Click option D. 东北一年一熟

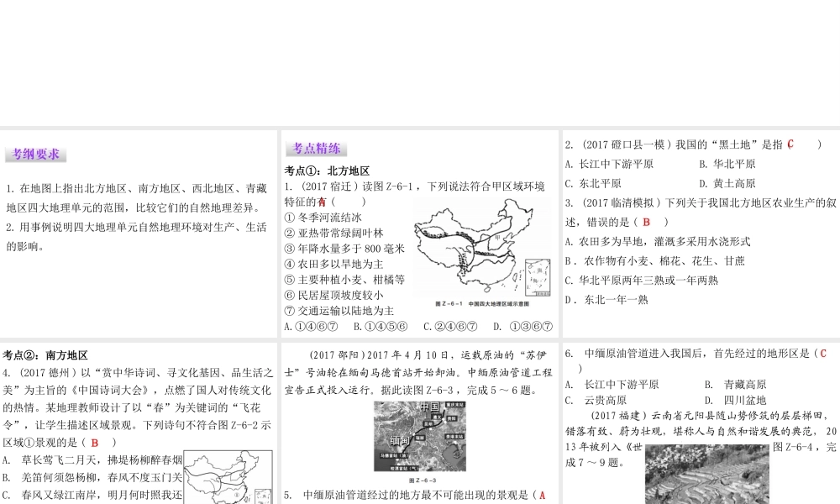tap(606, 299)
